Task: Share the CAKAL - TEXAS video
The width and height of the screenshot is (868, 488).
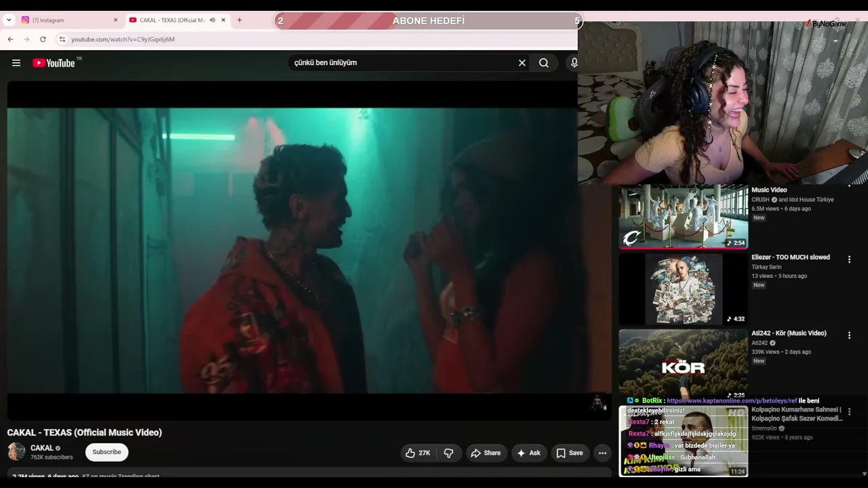Action: [486, 453]
